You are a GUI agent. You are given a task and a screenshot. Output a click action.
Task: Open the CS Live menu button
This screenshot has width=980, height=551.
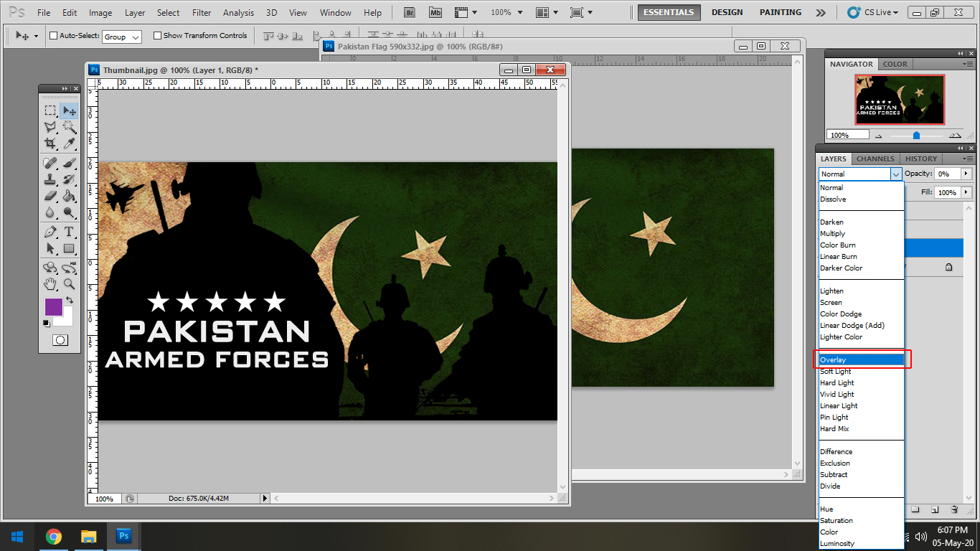point(873,12)
